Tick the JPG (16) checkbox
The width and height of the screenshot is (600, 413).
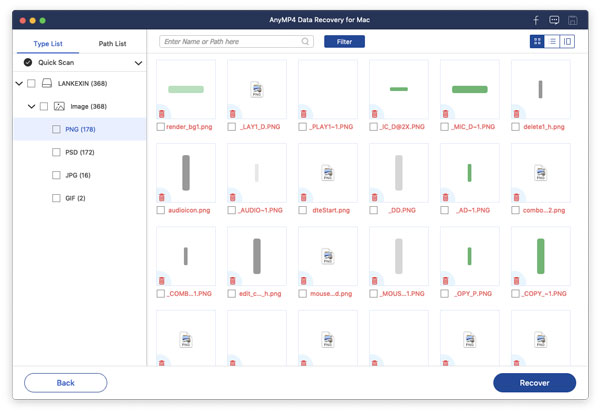click(x=56, y=175)
